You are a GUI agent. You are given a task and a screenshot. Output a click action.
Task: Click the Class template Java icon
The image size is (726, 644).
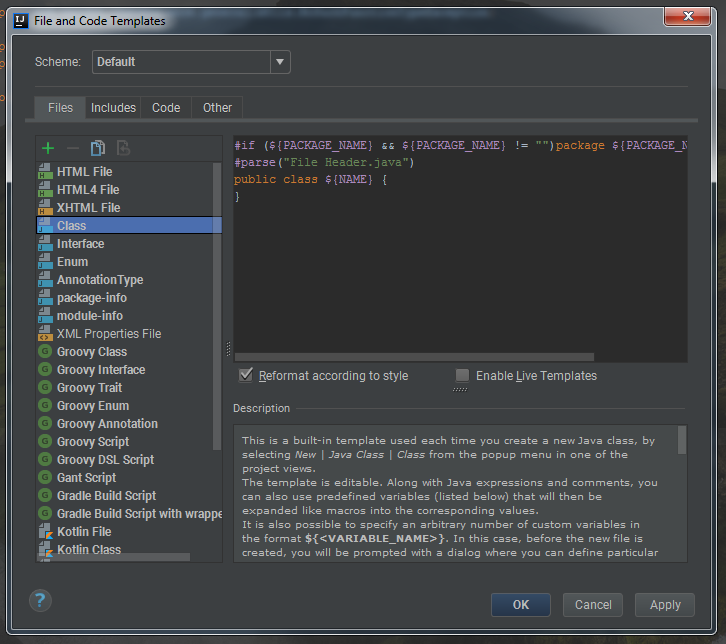(x=45, y=225)
